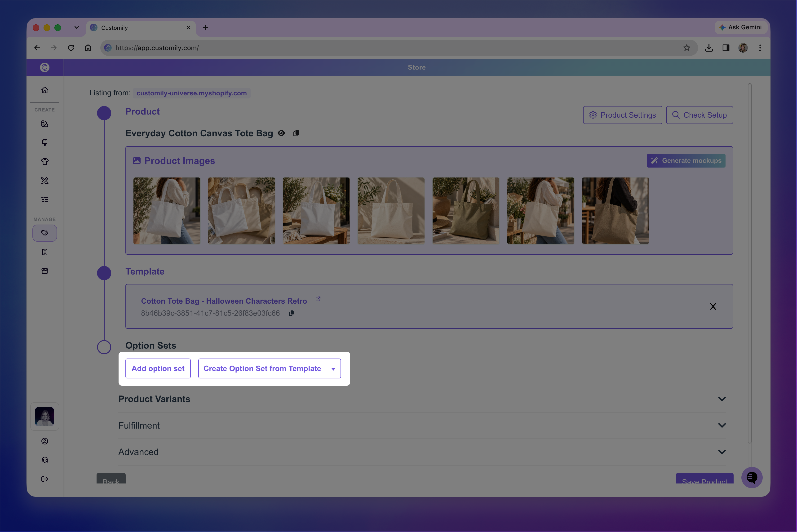Open the browser three-dot menu
This screenshot has width=797, height=532.
point(760,48)
